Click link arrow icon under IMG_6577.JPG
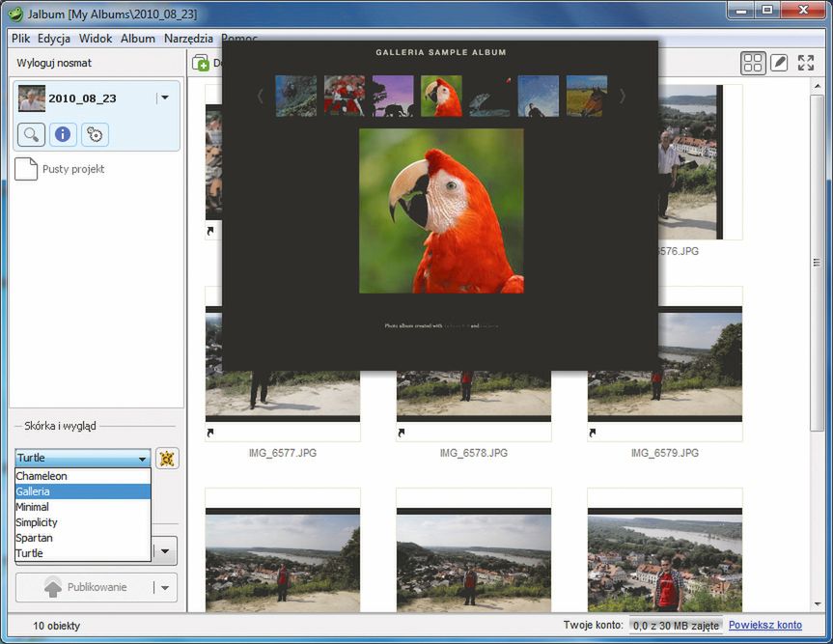 [x=210, y=434]
